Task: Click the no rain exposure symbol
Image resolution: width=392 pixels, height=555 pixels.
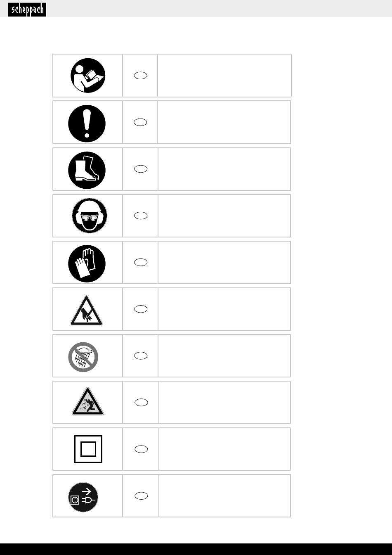Action: 83,357
